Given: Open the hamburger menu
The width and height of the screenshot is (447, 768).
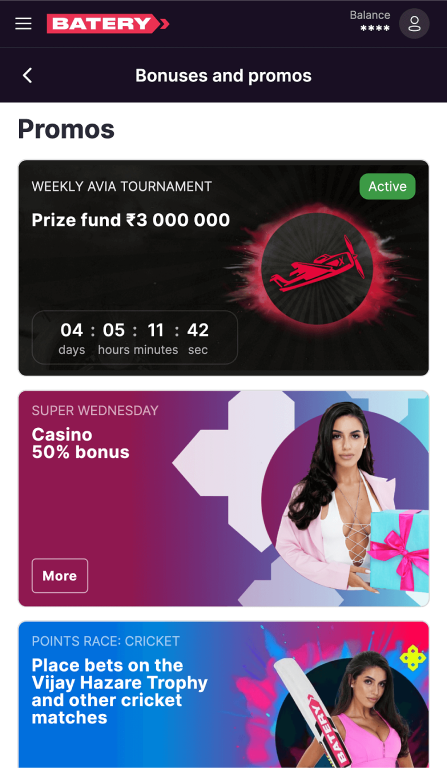Looking at the screenshot, I should (x=23, y=24).
